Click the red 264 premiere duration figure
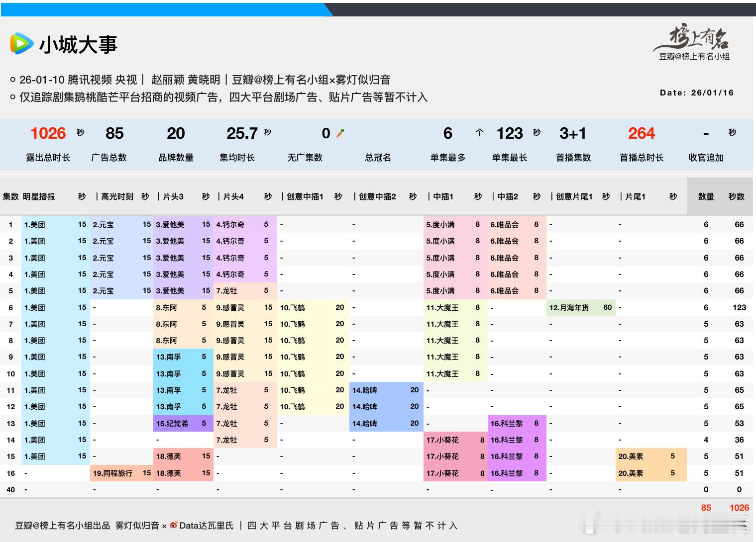The image size is (756, 542). [642, 133]
